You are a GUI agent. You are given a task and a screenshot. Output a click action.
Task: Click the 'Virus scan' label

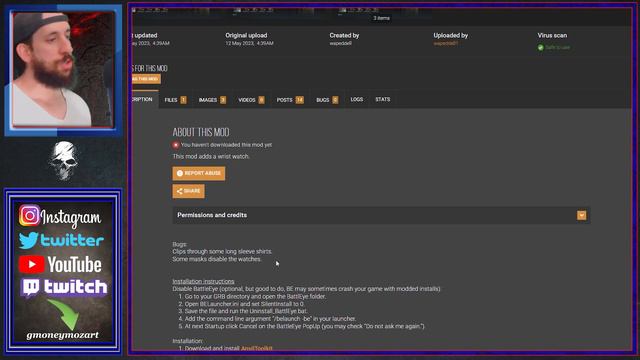click(552, 36)
